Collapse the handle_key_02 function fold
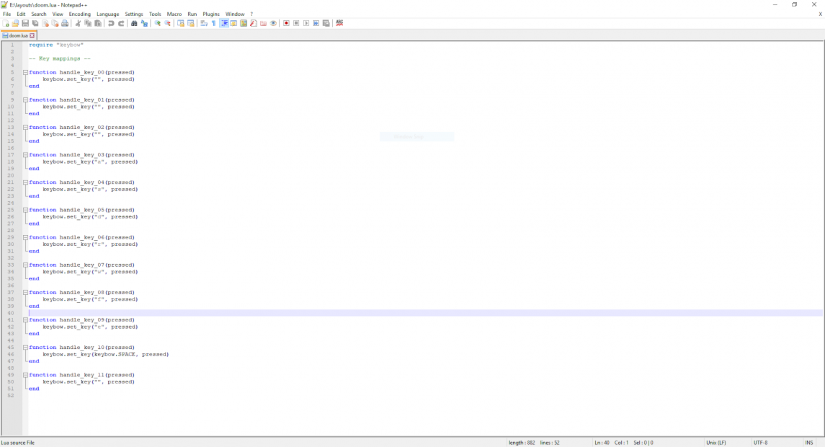 point(25,127)
